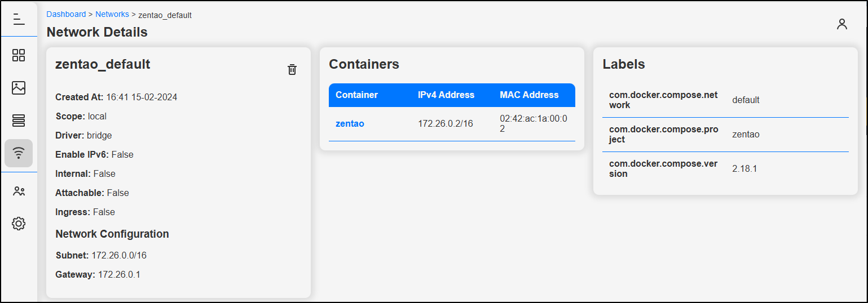This screenshot has height=303, width=868.
Task: Open the user profile icon at top right
Action: pyautogui.click(x=842, y=24)
